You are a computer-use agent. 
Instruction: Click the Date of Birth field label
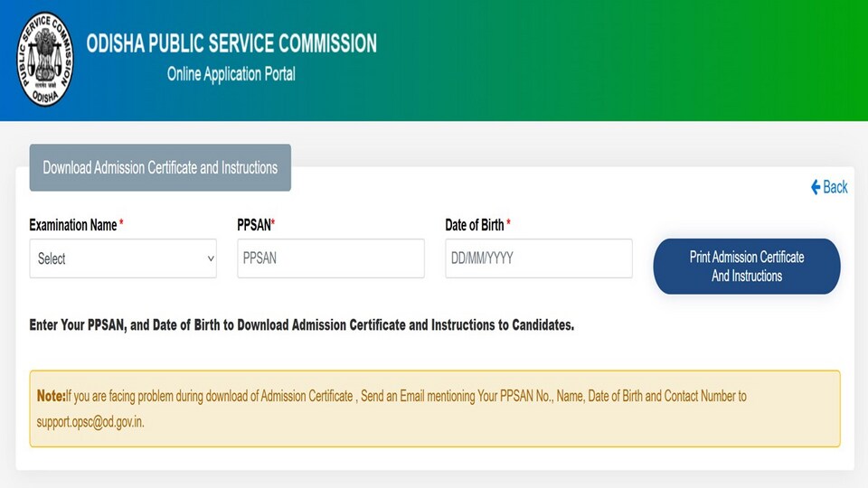475,225
